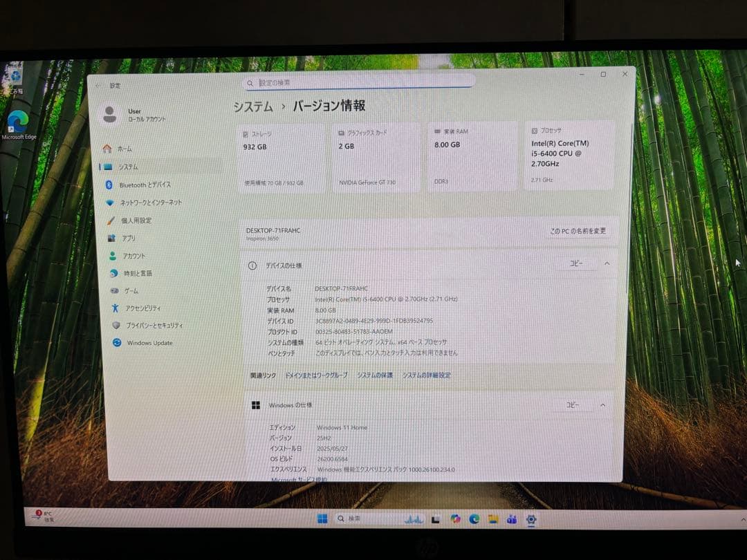Open the User local account profile
747x560 pixels.
point(134,115)
